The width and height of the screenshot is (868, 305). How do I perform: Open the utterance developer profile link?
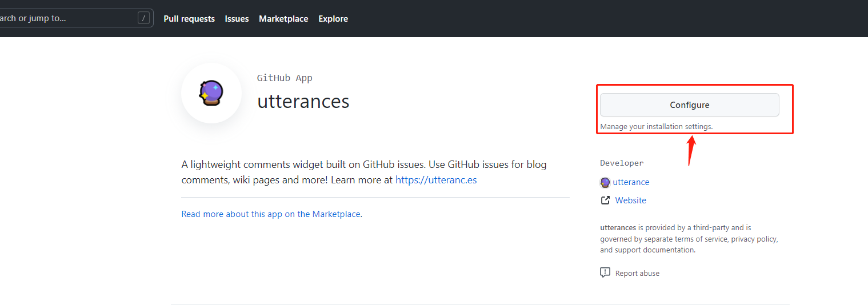coord(631,182)
